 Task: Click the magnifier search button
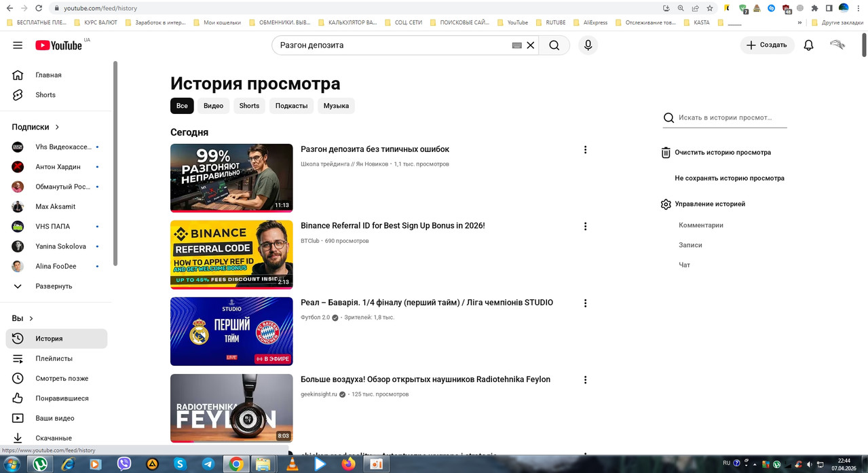click(554, 45)
